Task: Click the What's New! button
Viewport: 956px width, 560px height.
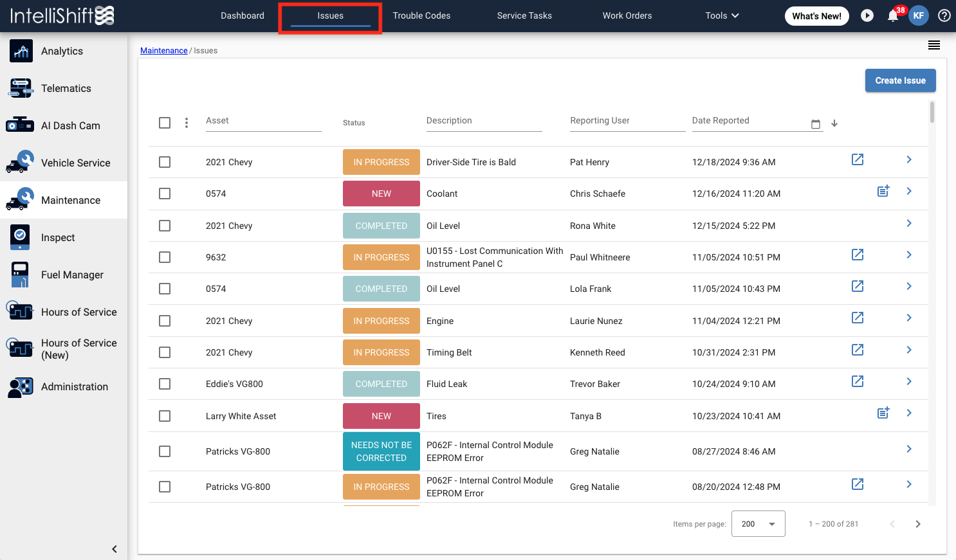Action: (x=816, y=16)
